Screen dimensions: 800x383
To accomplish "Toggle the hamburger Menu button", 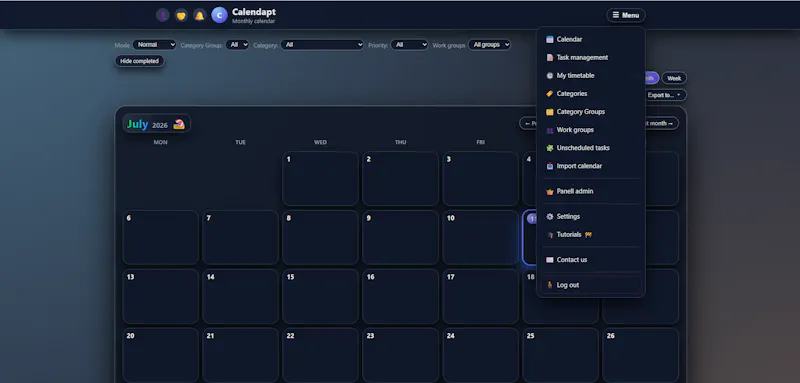I will pos(626,15).
